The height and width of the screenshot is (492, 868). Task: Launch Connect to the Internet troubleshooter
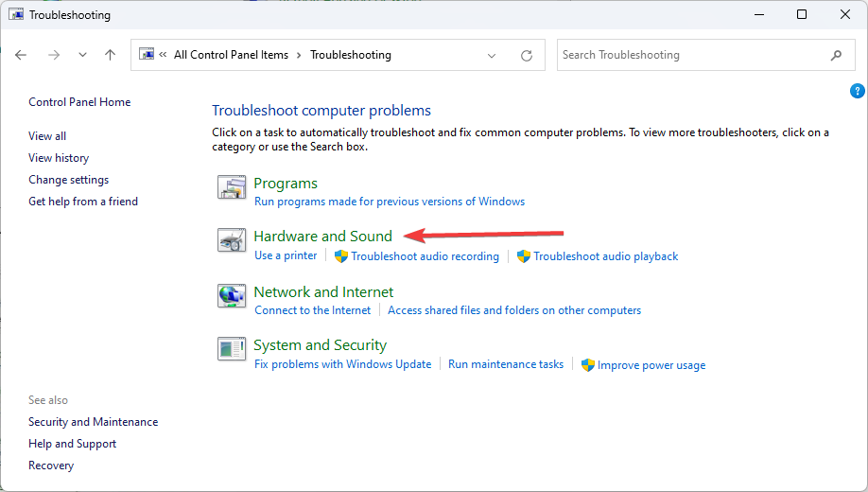pyautogui.click(x=313, y=310)
